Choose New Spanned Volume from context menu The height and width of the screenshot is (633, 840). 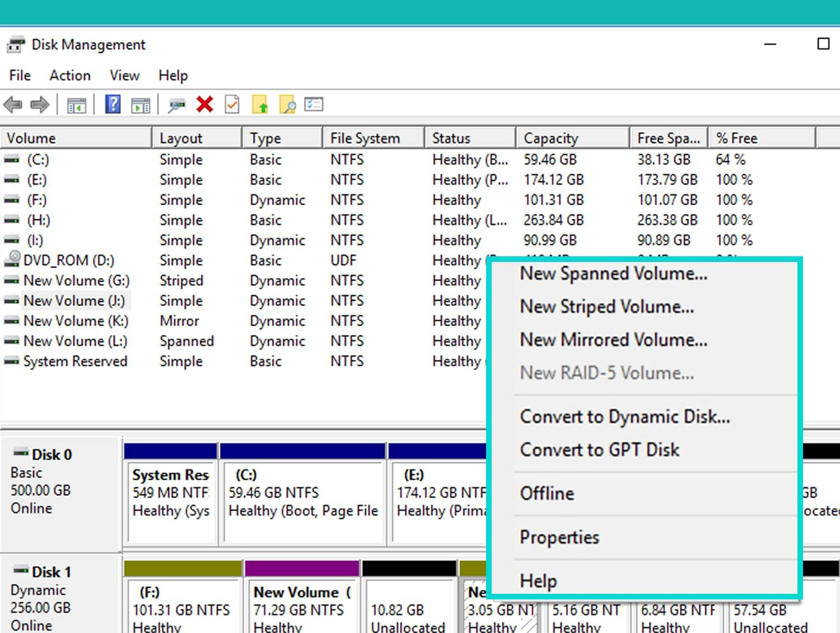(613, 274)
